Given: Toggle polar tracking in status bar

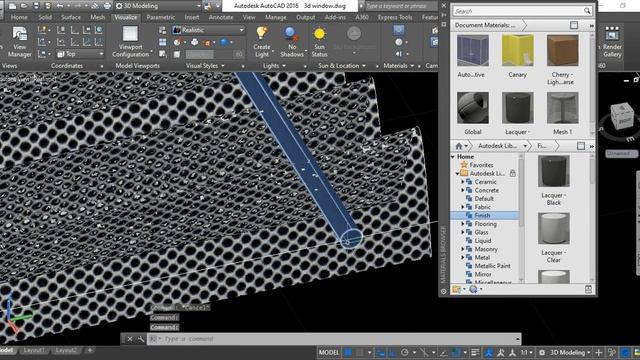Looking at the screenshot, I should click(404, 352).
